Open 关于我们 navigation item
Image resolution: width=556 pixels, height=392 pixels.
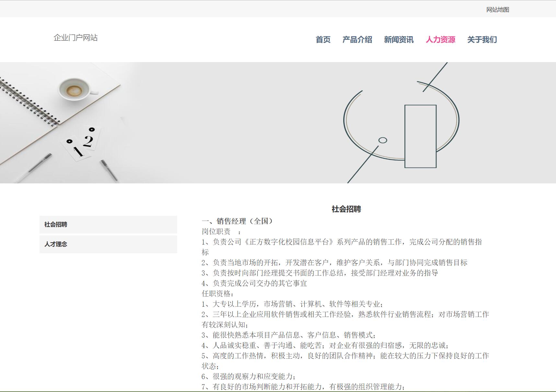coord(482,39)
